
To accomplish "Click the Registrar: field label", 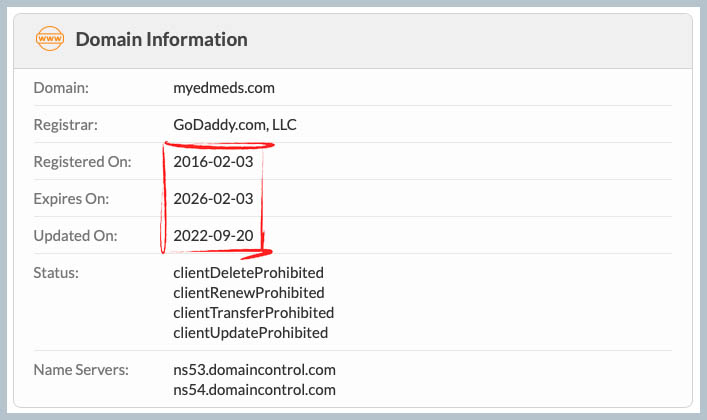I will pyautogui.click(x=66, y=125).
